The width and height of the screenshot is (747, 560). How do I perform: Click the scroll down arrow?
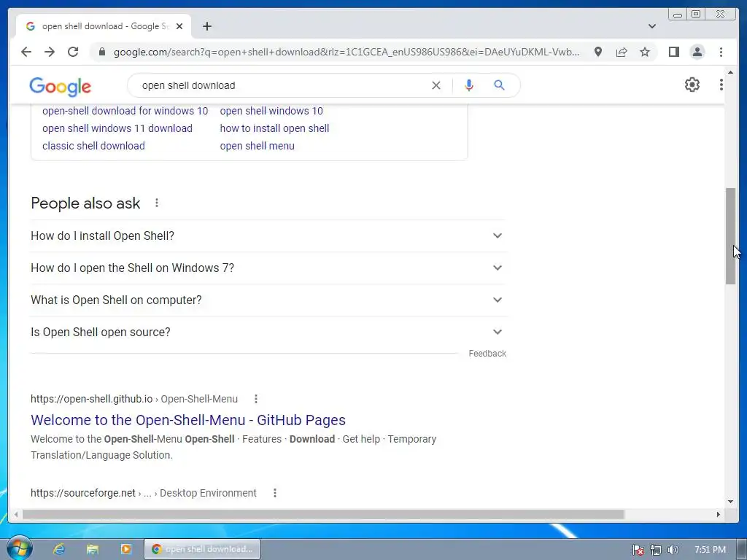click(x=730, y=501)
